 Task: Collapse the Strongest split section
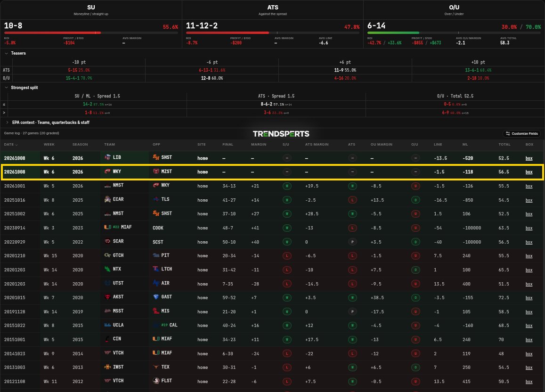[x=6, y=88]
